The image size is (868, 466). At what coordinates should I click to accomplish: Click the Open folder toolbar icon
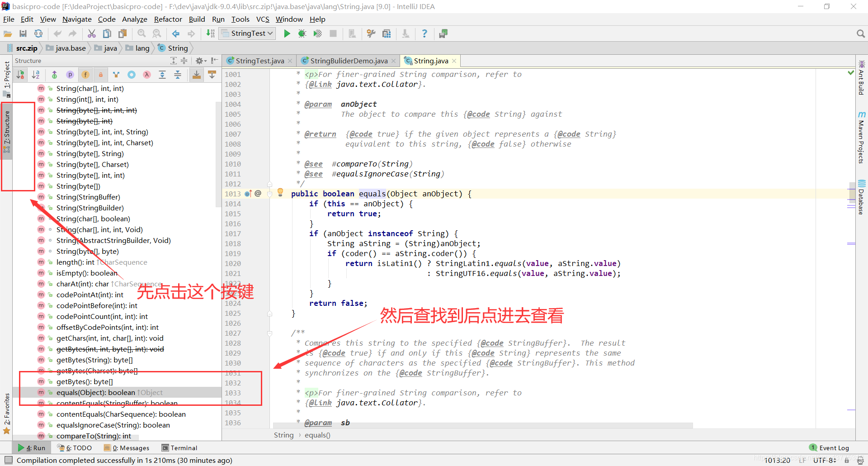pos(8,33)
